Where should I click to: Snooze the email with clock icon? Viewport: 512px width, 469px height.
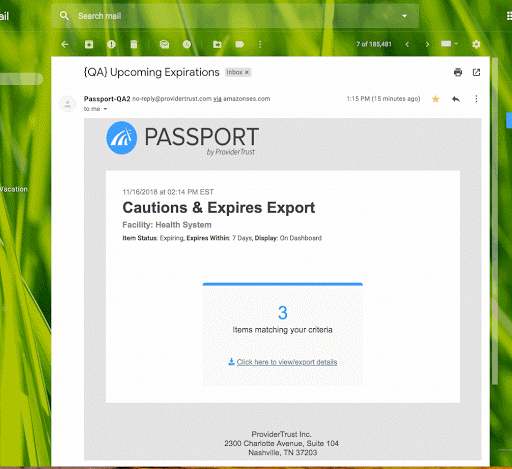point(187,44)
